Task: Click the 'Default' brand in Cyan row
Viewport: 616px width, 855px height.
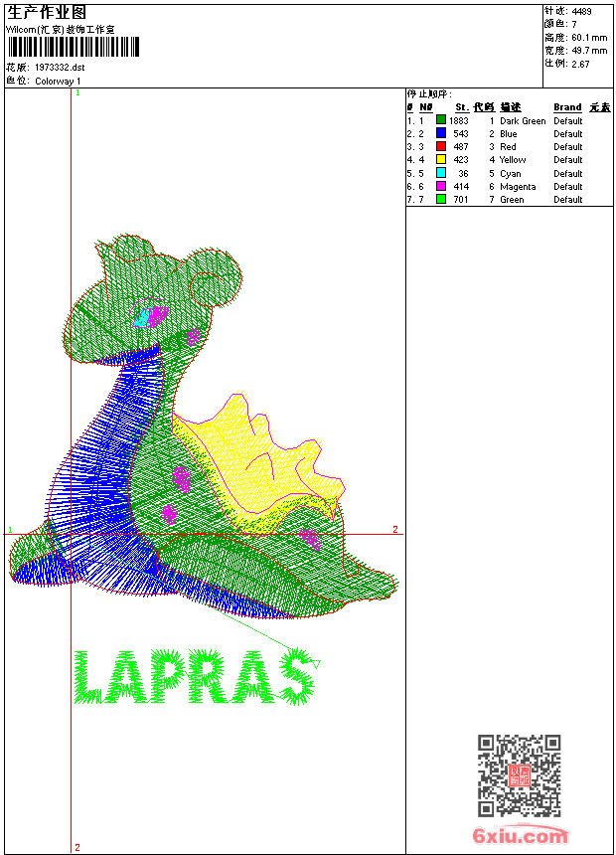Action: pos(567,173)
